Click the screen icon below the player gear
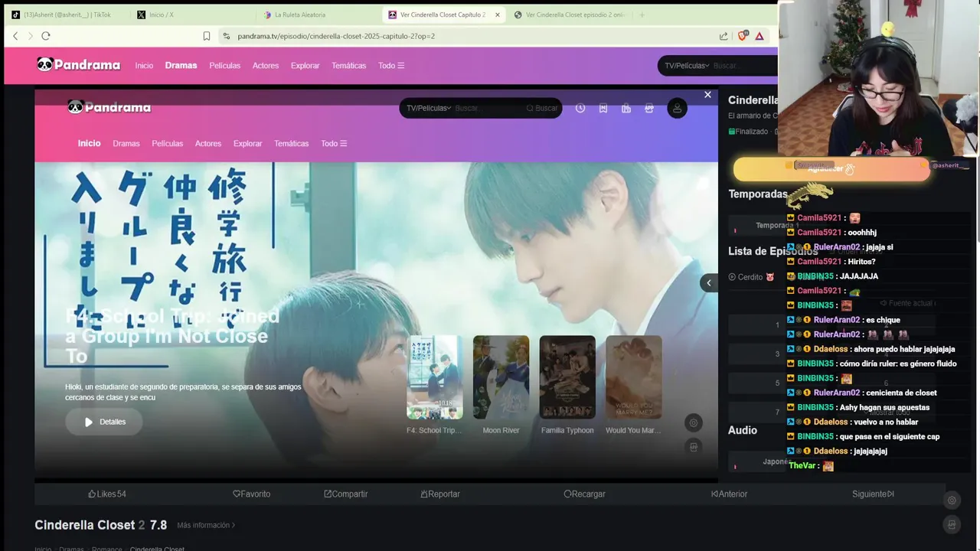 (694, 447)
